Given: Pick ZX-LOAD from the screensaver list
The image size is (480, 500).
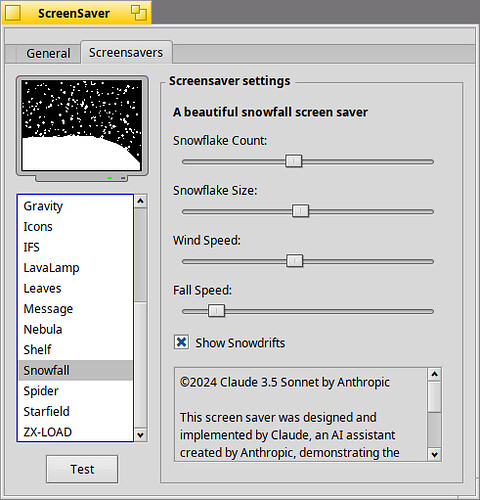Looking at the screenshot, I should pos(76,432).
